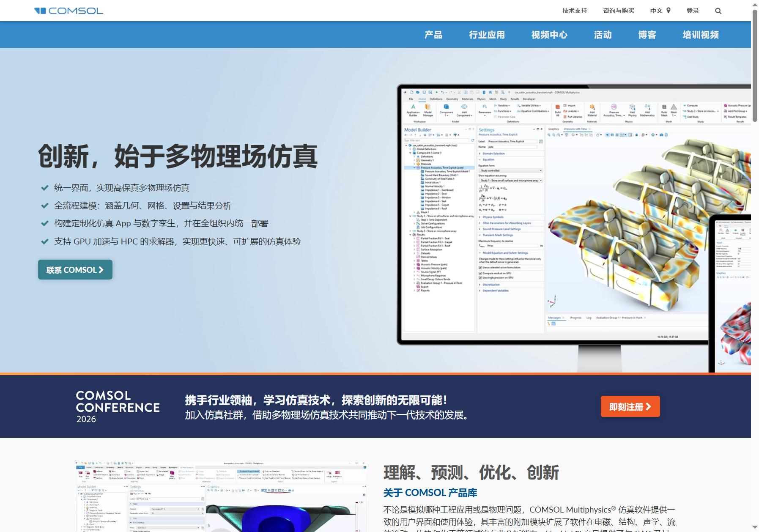Click the loudspeaker model screenshot thumbnail
Screen dimensions: 759x532
coord(221,496)
